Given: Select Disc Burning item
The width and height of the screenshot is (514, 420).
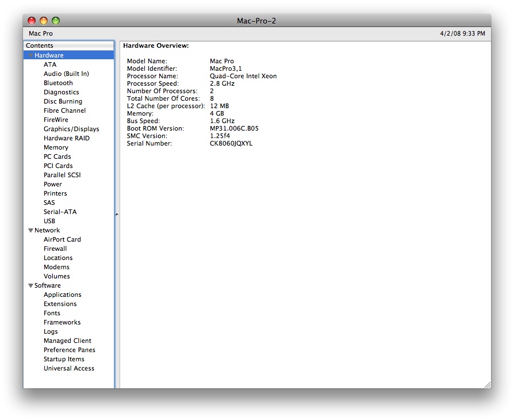Looking at the screenshot, I should [x=63, y=101].
